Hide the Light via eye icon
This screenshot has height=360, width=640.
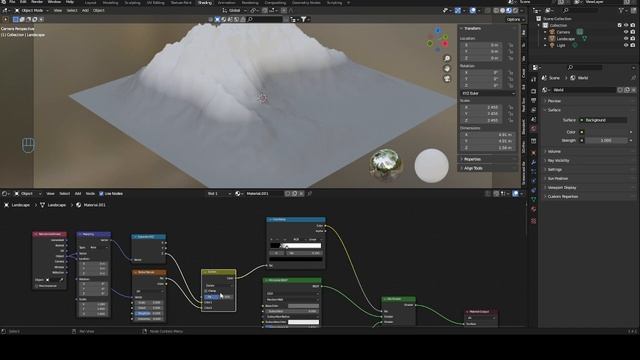626,45
